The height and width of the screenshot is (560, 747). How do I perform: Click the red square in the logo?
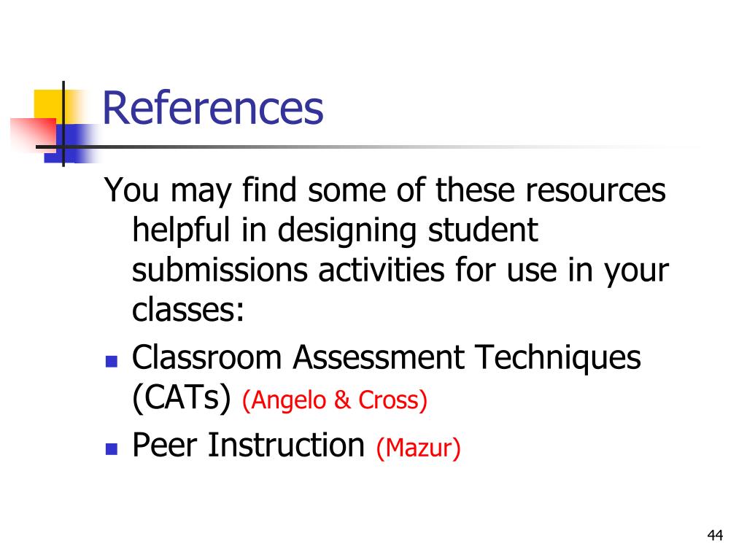click(32, 134)
